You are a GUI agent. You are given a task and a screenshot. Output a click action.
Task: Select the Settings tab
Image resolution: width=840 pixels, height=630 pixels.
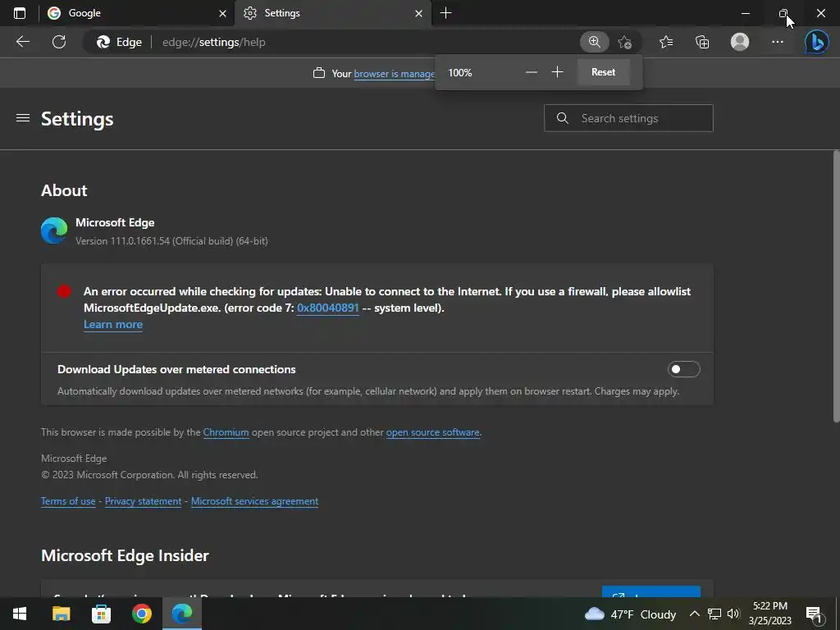tap(333, 13)
